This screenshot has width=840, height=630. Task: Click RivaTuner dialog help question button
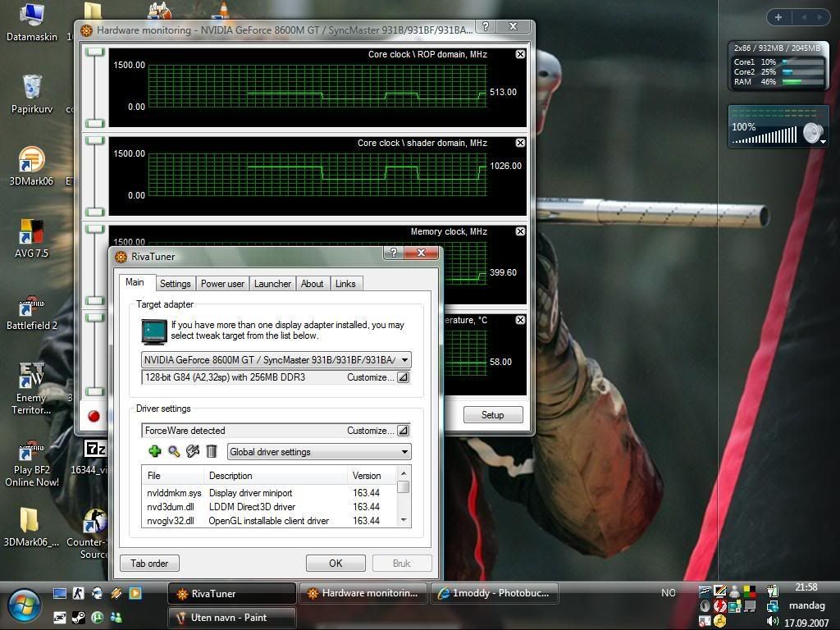tap(394, 253)
